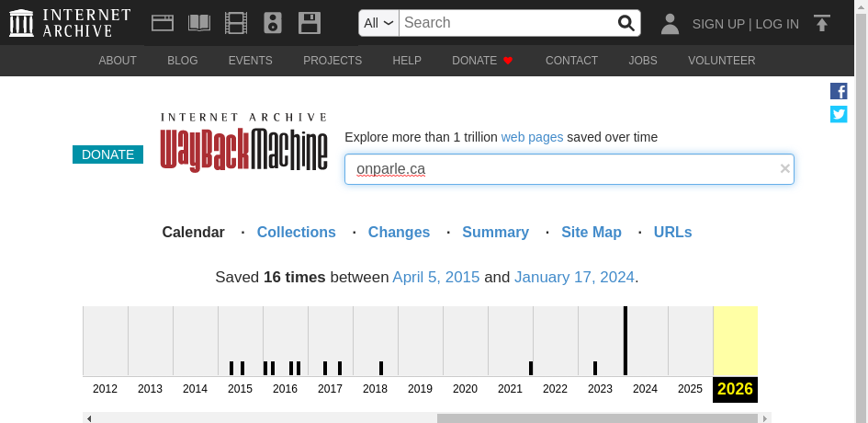The height and width of the screenshot is (423, 868).
Task: Select year 2023 on the timeline
Action: point(600,389)
